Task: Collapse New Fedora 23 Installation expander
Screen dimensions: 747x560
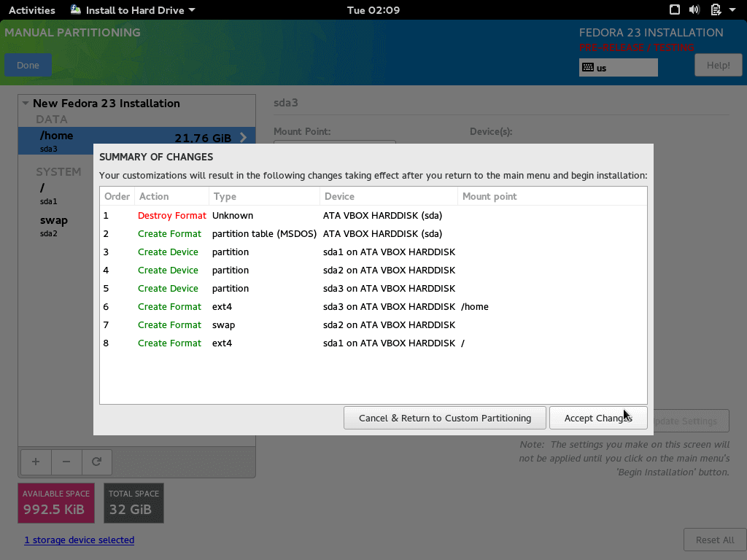Action: click(x=26, y=104)
